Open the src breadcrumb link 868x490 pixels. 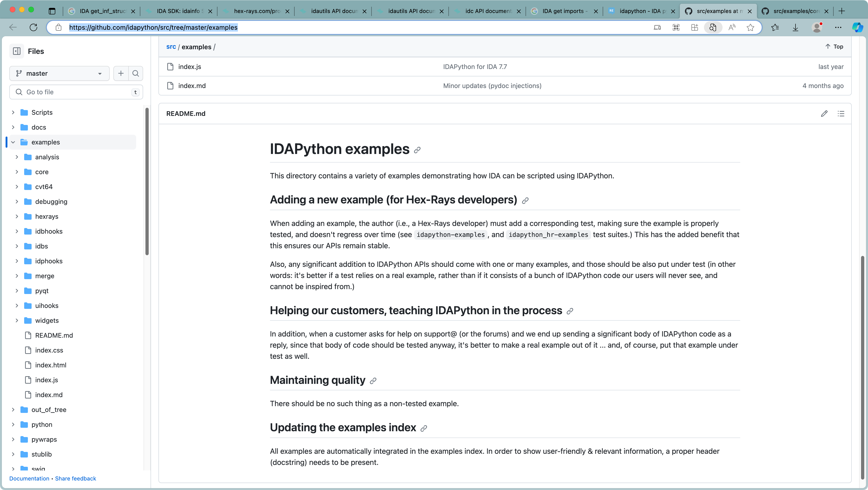[x=171, y=47]
